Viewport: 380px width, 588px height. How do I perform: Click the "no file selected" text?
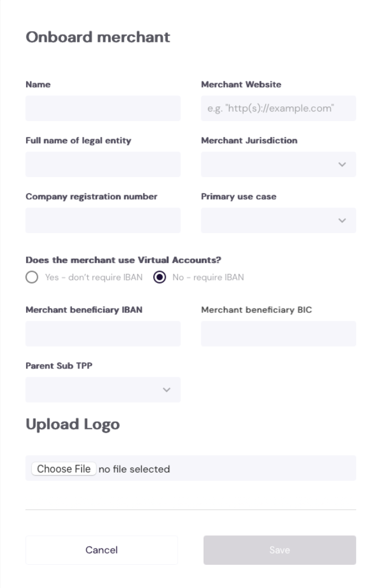tap(134, 469)
